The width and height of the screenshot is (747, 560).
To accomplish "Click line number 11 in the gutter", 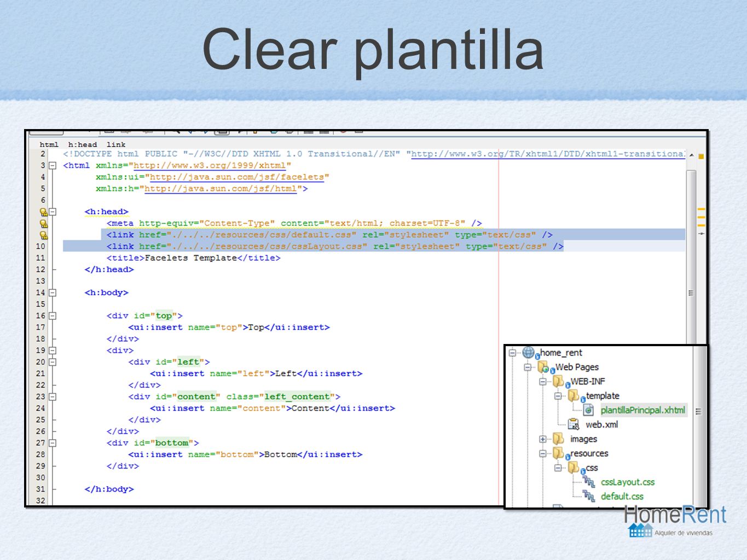I will click(x=40, y=258).
